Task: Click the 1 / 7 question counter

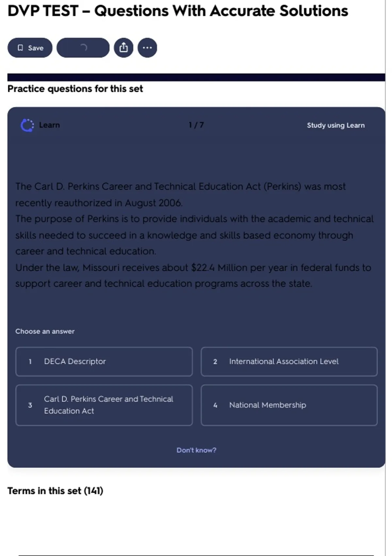Action: pos(196,125)
